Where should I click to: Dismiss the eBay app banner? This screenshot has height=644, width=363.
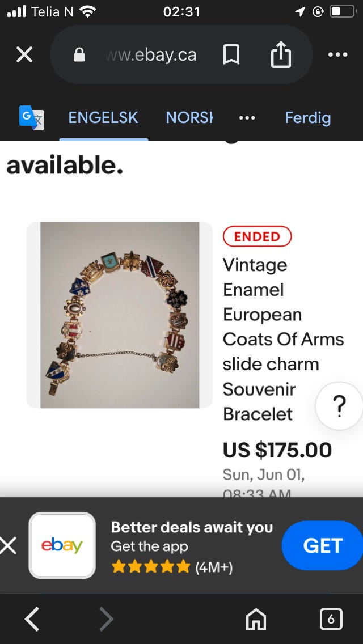click(x=8, y=546)
